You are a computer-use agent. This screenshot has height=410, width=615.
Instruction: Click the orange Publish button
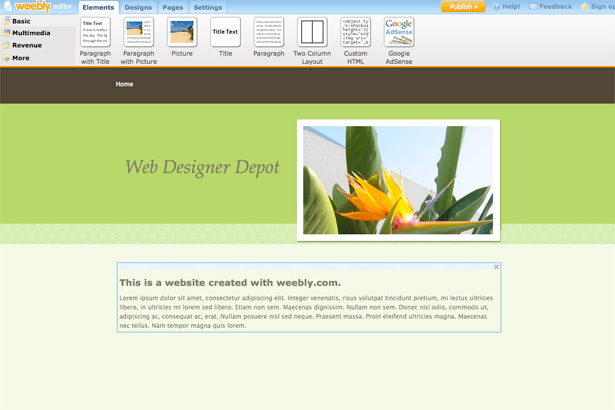(x=463, y=7)
